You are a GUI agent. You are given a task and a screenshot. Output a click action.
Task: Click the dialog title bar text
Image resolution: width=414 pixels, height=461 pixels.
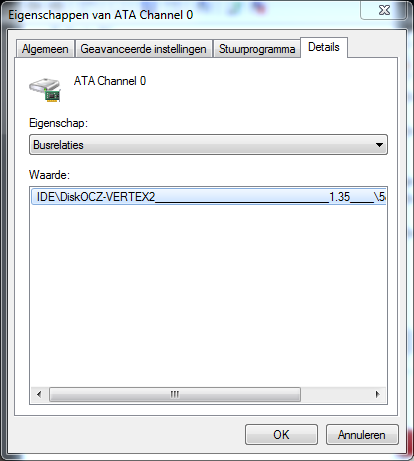(x=101, y=15)
